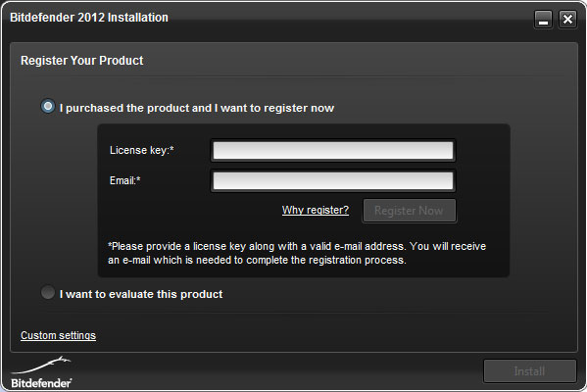This screenshot has height=392, width=587.
Task: Click the 'I purchased the product and I want to register now' label
Action: coord(197,108)
